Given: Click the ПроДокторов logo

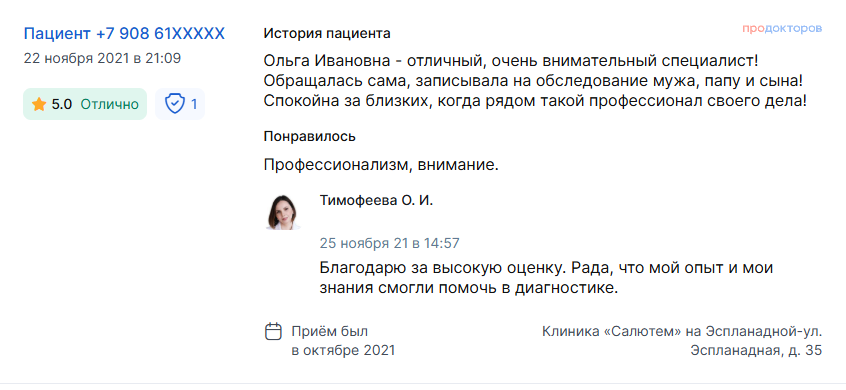Looking at the screenshot, I should pyautogui.click(x=782, y=29).
